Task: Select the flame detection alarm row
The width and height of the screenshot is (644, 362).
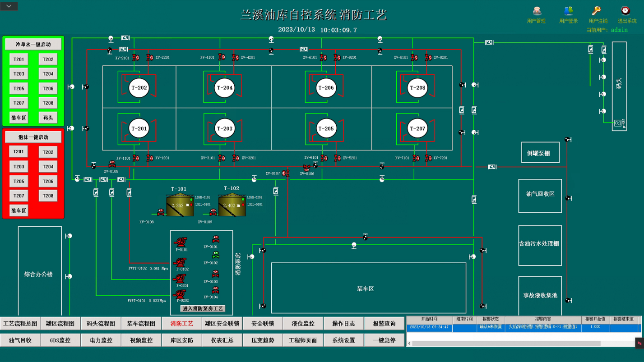Action: click(x=523, y=327)
